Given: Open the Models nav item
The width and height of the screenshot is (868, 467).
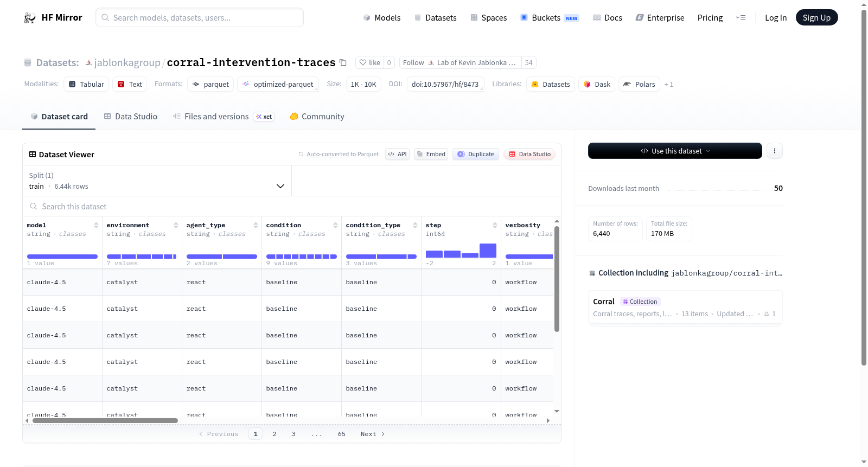Looking at the screenshot, I should coord(382,18).
